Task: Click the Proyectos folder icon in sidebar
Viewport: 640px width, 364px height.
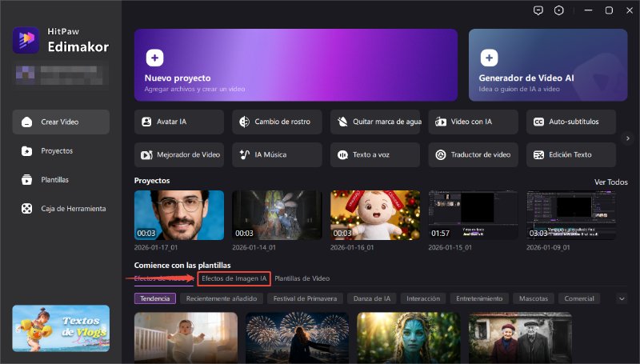Action: [x=27, y=151]
